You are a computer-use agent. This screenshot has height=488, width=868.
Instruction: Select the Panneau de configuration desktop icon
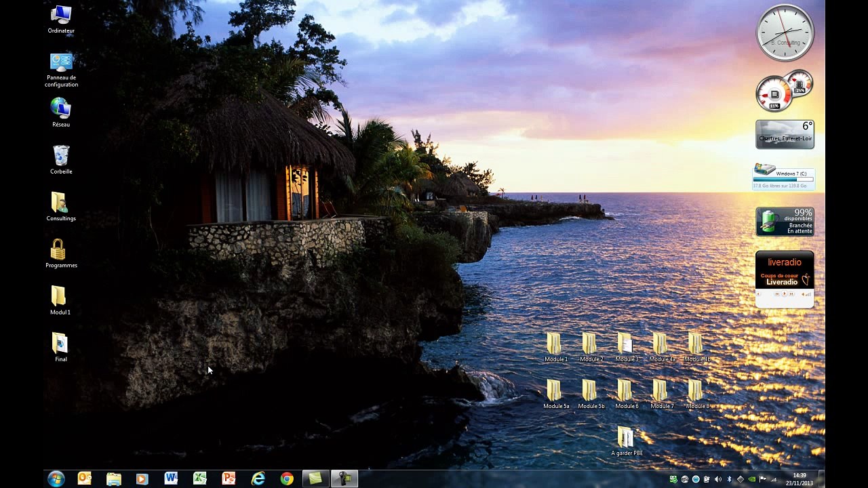click(61, 70)
